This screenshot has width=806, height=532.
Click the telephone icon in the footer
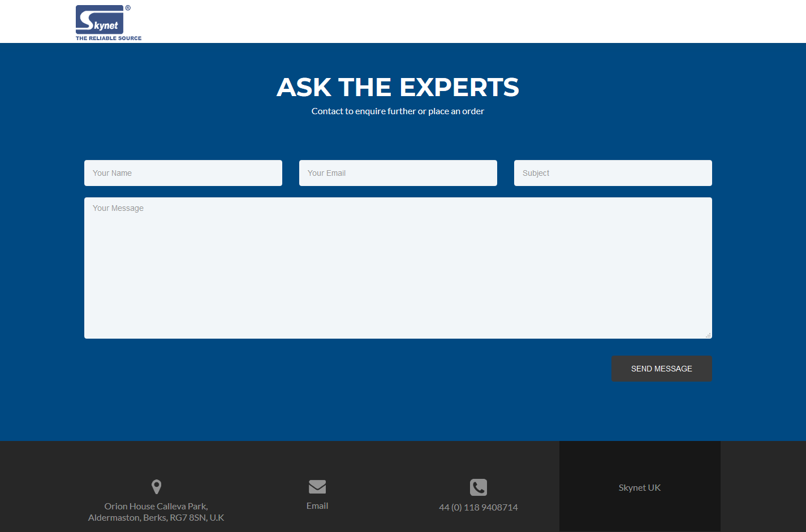pos(479,487)
